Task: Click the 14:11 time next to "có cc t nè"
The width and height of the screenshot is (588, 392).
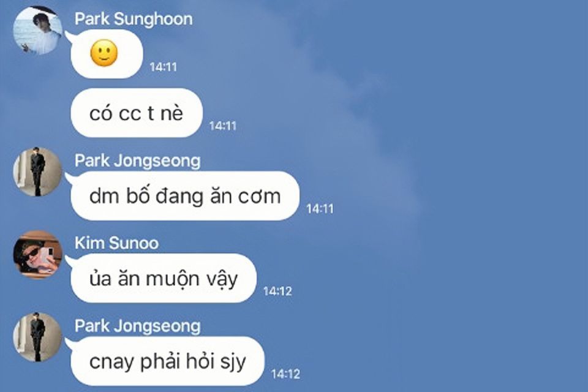Action: pos(223,126)
